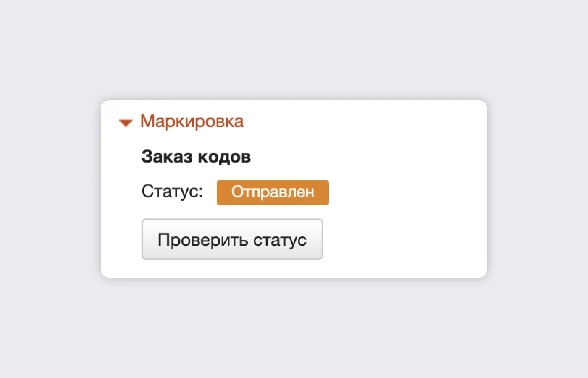Open the Маркировка section header
The width and height of the screenshot is (588, 378).
point(191,121)
